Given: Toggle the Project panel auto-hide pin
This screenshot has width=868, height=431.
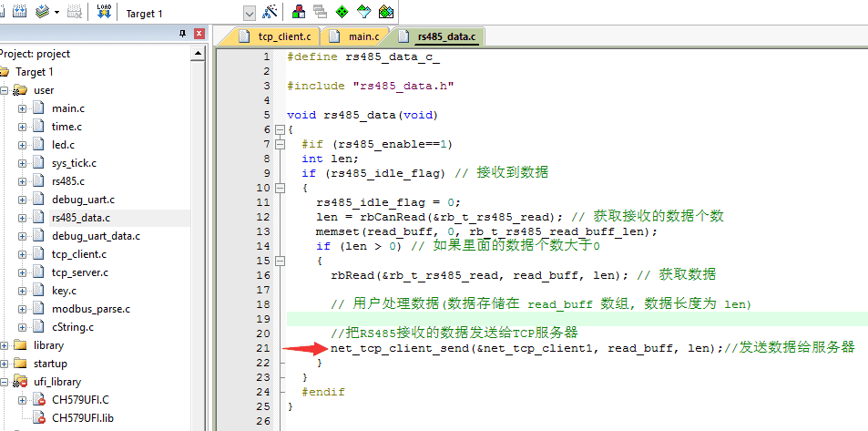Looking at the screenshot, I should coord(183,34).
